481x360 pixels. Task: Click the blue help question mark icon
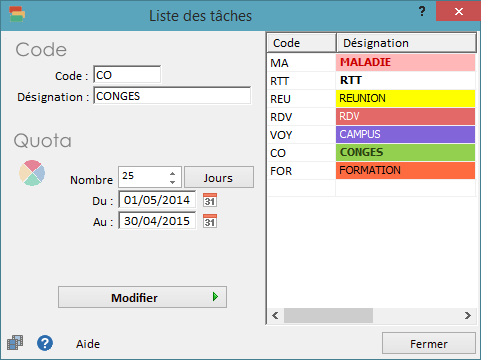coord(45,343)
